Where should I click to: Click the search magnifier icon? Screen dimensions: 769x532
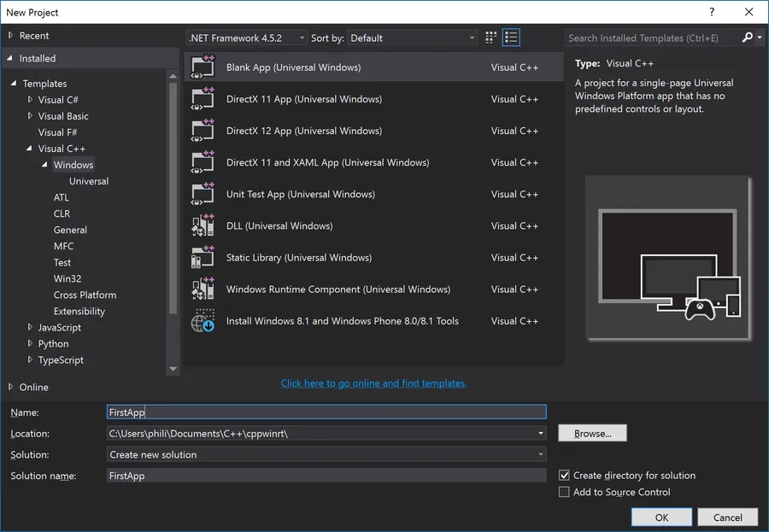747,38
